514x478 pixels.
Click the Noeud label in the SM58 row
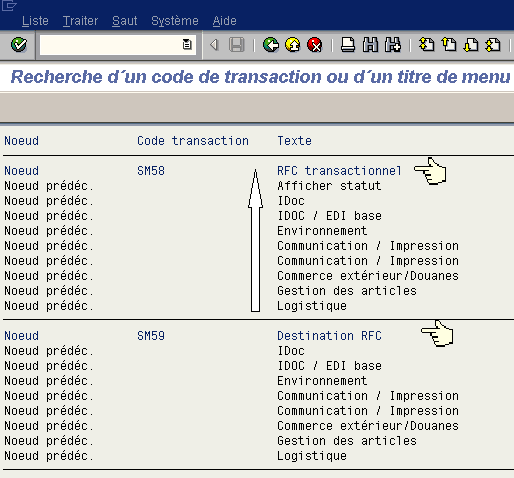click(x=21, y=171)
